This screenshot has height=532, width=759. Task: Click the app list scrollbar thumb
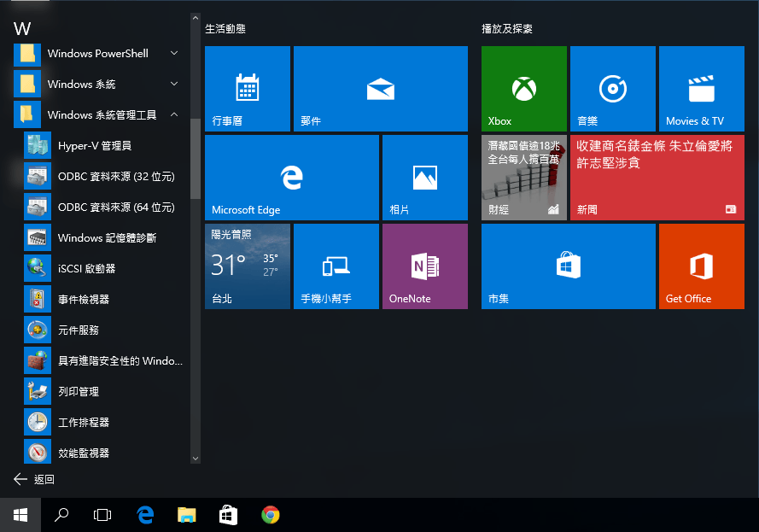(x=196, y=159)
